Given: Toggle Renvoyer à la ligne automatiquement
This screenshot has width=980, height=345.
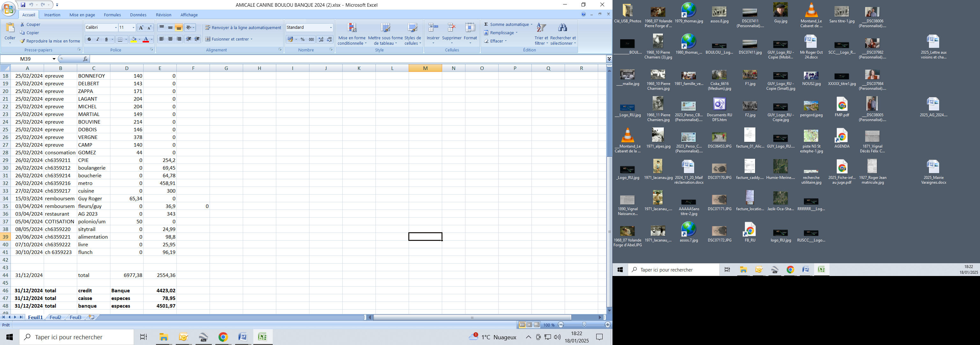Looking at the screenshot, I should [x=243, y=27].
